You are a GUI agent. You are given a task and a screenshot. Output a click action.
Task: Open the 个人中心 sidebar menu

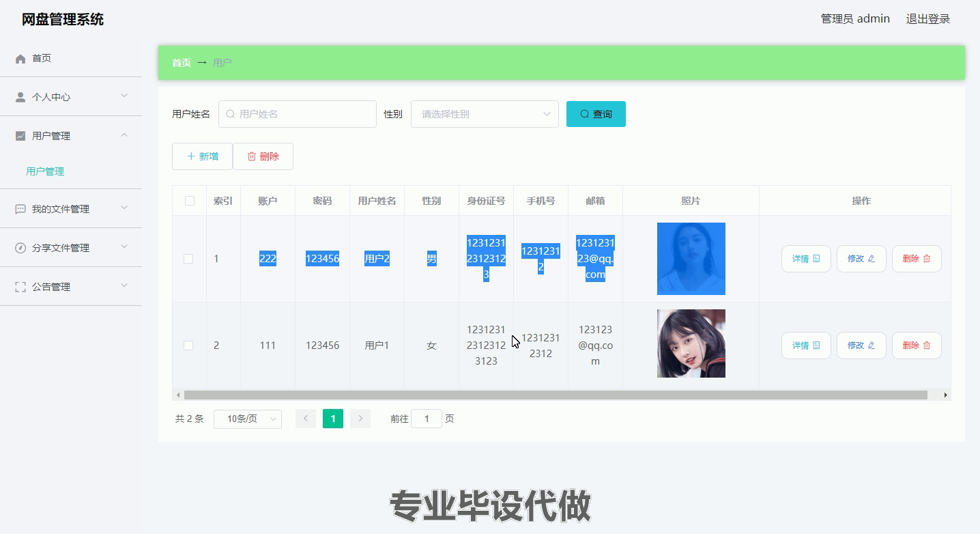(x=71, y=97)
